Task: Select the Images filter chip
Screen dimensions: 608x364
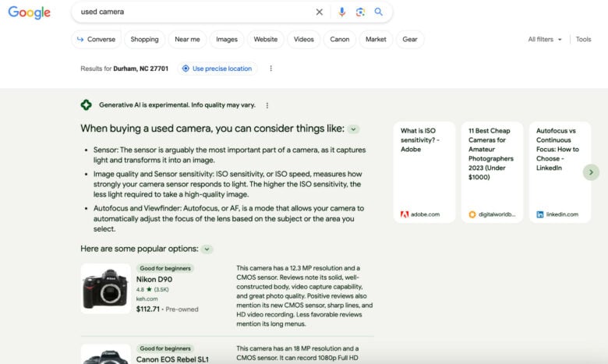Action: pos(227,39)
